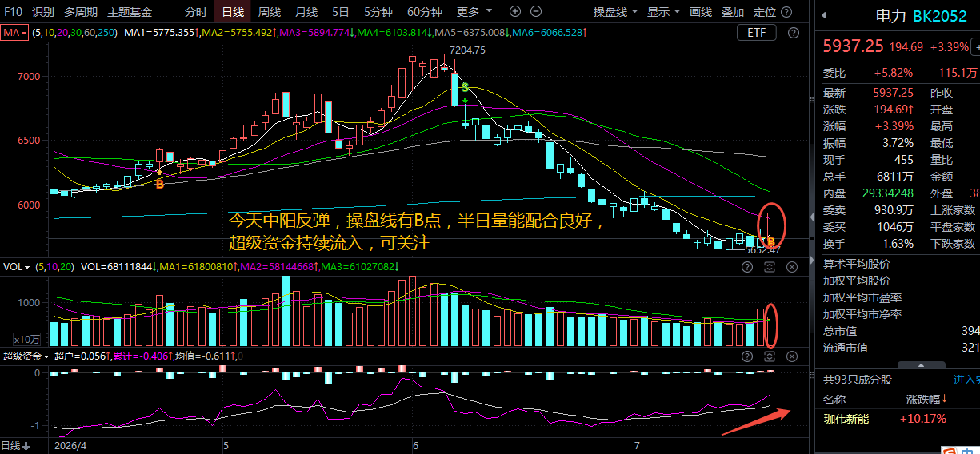The width and height of the screenshot is (980, 454).
Task: Open the 超级资金 indicator dropdown
Action: tap(26, 356)
